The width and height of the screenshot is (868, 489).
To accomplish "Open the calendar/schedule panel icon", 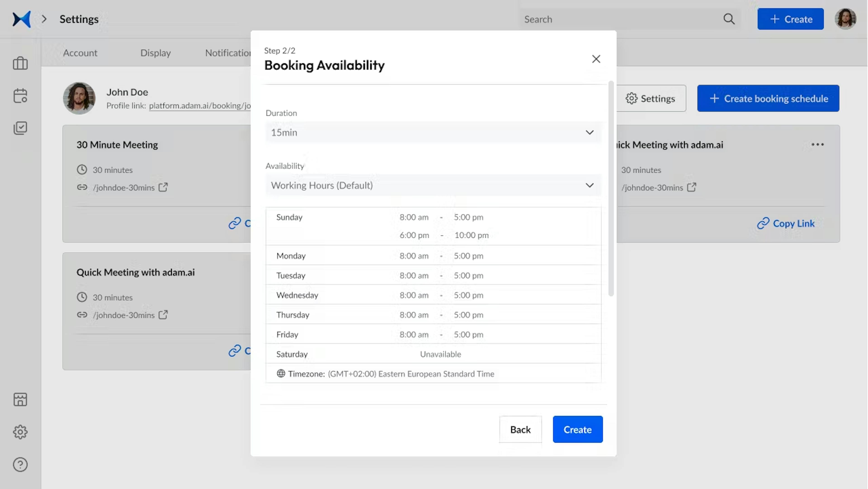I will [x=20, y=95].
